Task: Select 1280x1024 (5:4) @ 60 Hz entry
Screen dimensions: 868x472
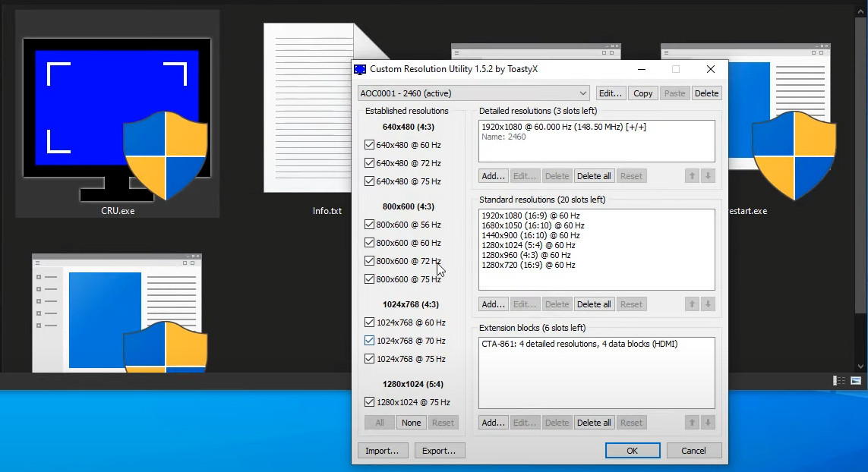Action: pos(529,245)
